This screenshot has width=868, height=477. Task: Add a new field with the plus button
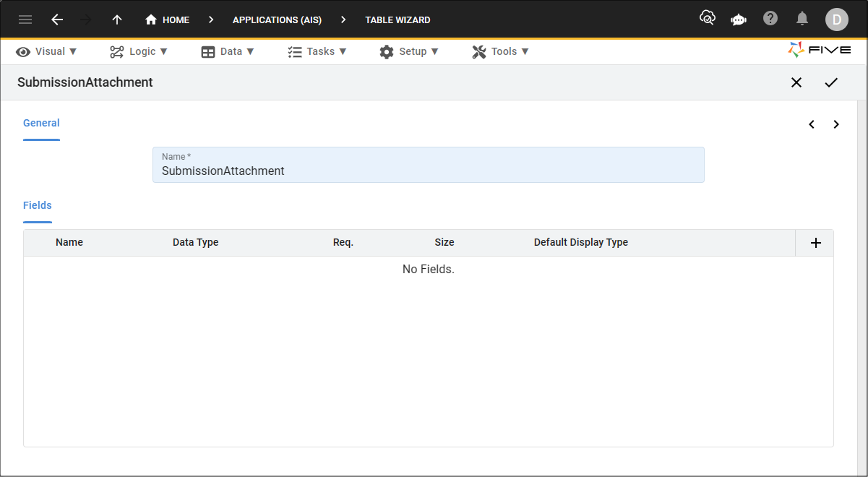pos(815,243)
